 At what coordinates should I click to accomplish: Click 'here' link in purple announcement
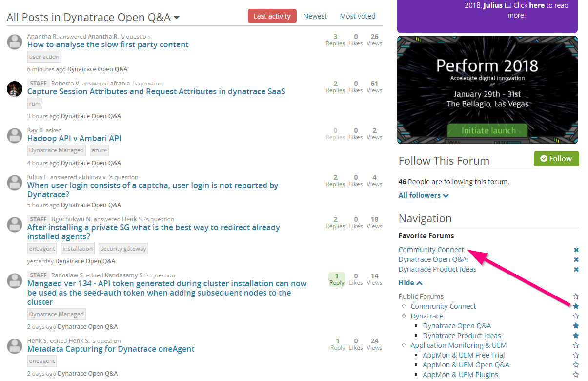[537, 5]
